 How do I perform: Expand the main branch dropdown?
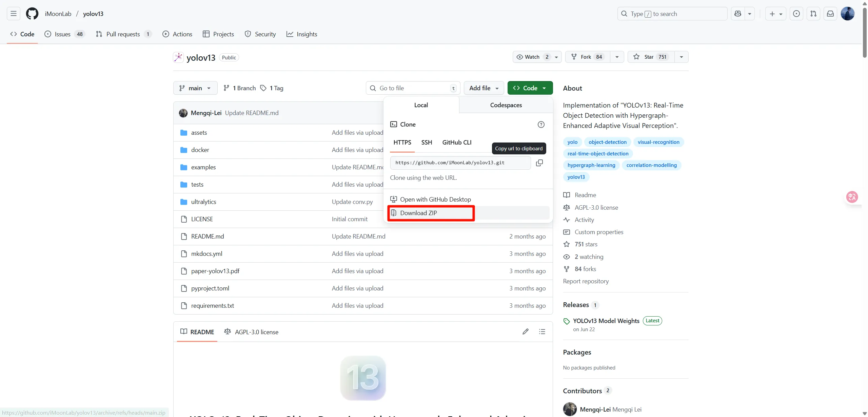pos(195,88)
